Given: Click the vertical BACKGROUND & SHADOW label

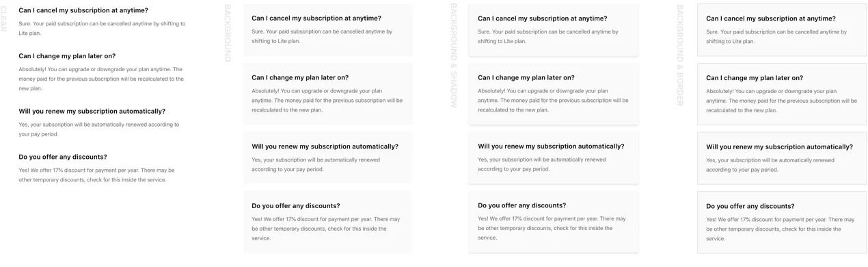Looking at the screenshot, I should 453,56.
